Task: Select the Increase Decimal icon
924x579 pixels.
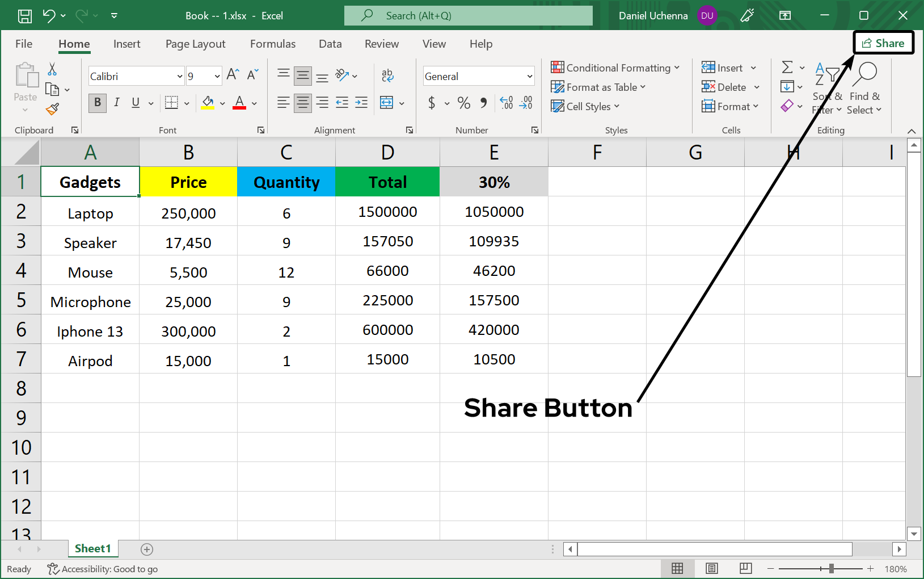Action: coord(507,103)
